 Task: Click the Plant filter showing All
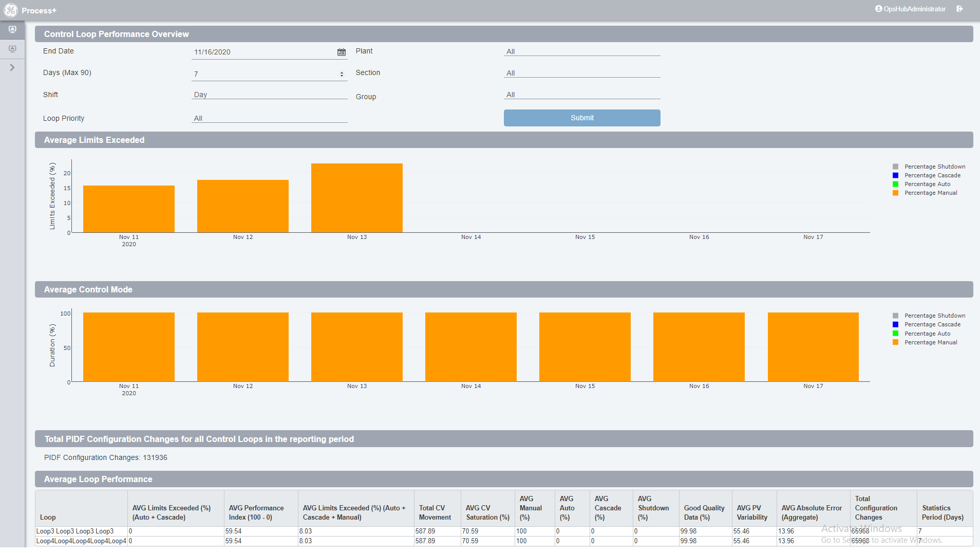pos(581,51)
